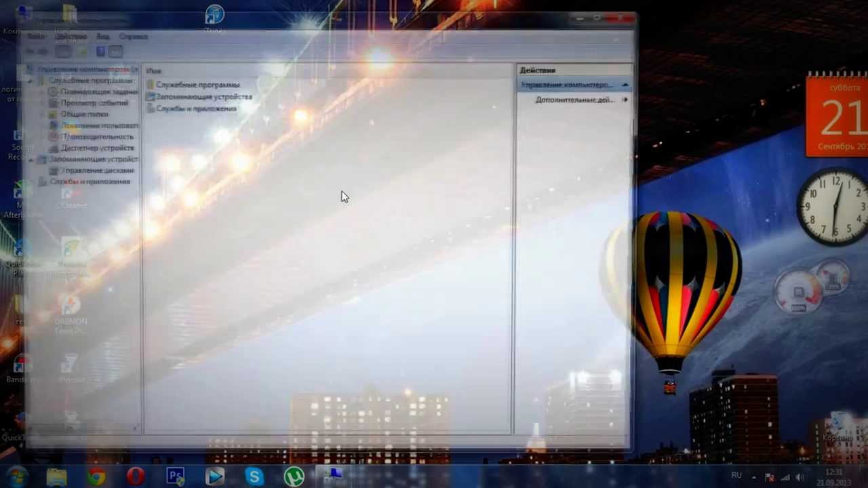Image resolution: width=868 pixels, height=488 pixels.
Task: Click the RU language indicator
Action: [x=736, y=476]
